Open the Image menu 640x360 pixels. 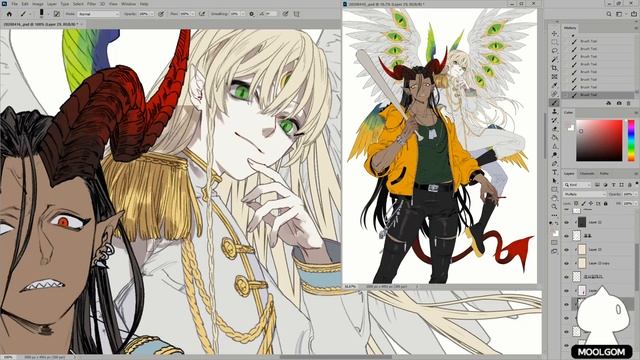pos(38,4)
